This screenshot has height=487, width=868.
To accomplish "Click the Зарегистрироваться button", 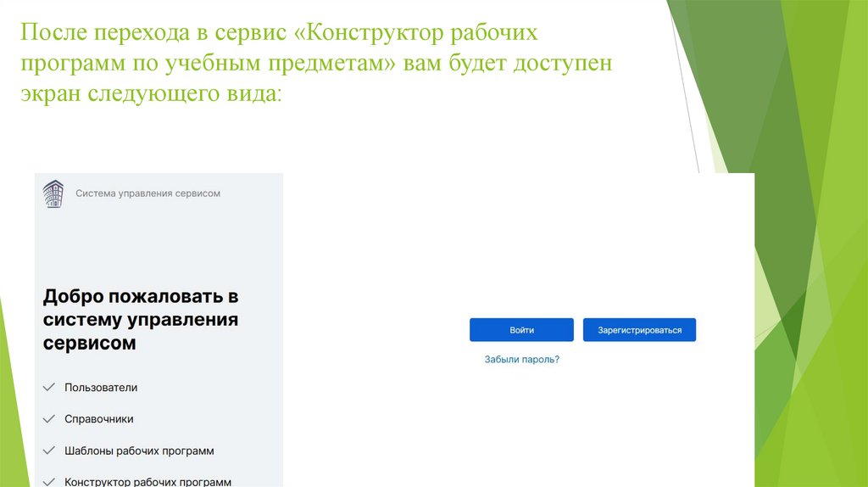I will (x=639, y=330).
